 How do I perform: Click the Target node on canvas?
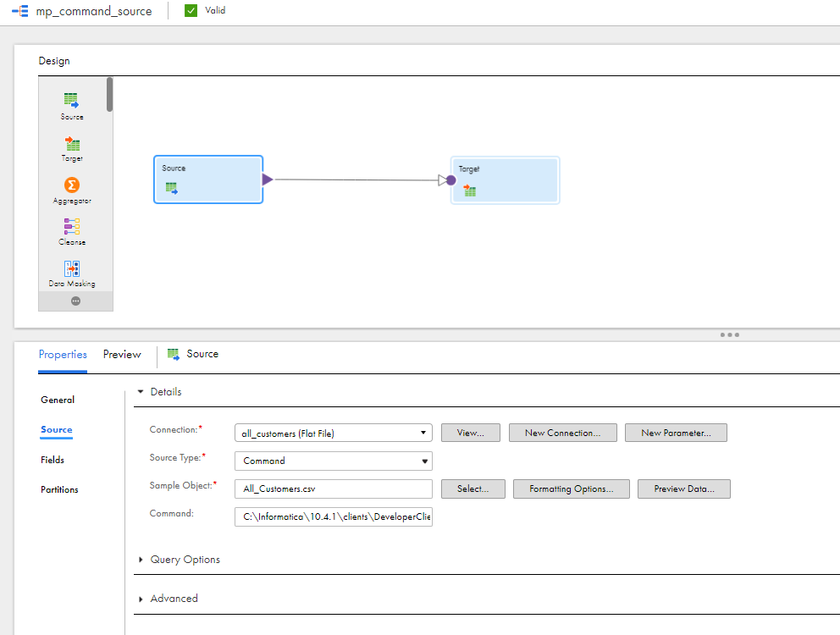coord(506,180)
